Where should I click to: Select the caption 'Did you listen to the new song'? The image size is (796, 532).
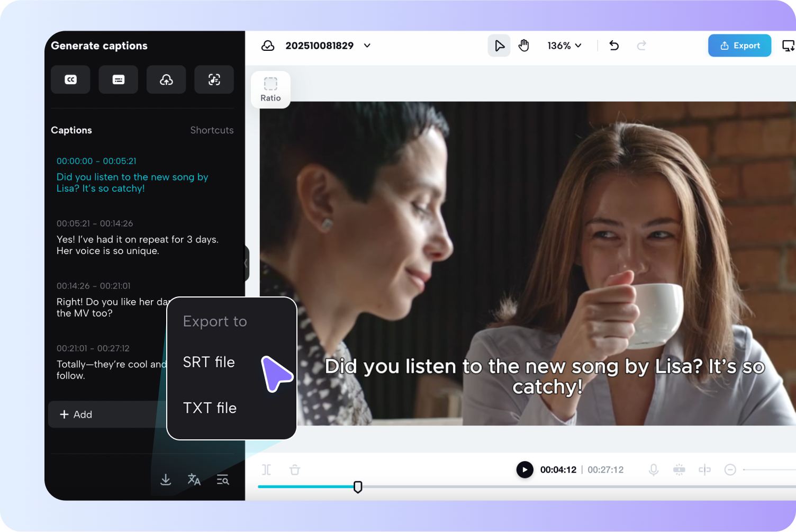tap(132, 183)
